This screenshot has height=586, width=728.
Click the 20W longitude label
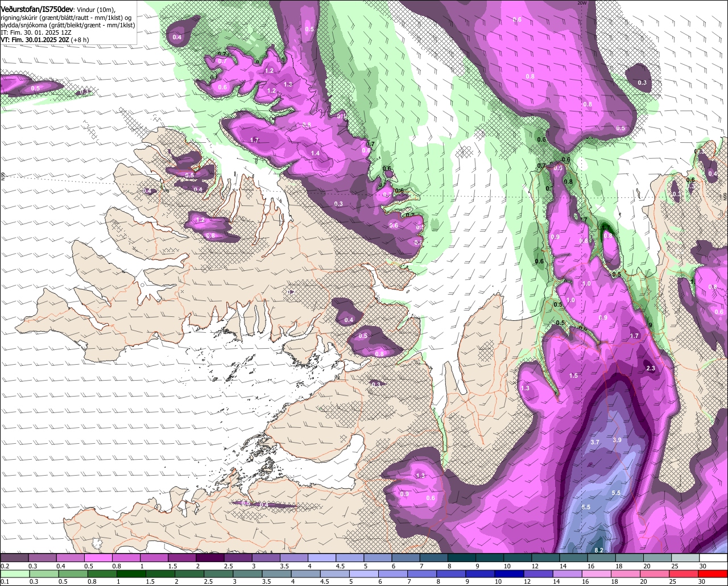[581, 3]
